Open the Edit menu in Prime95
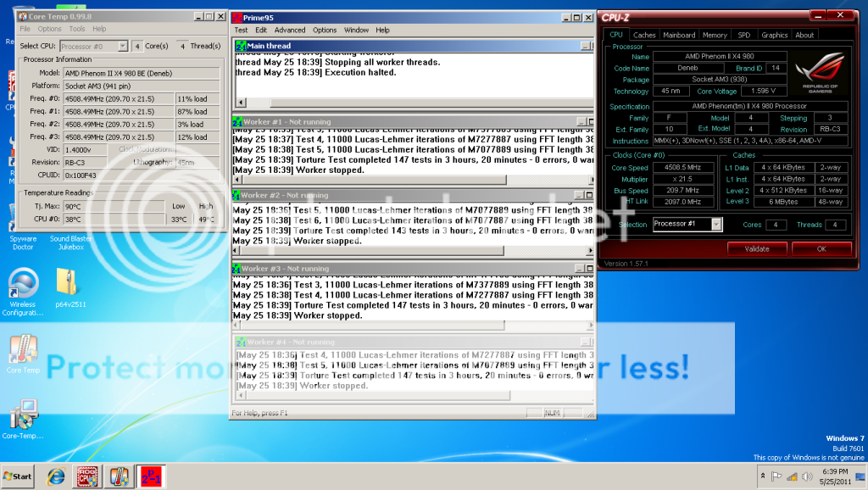The width and height of the screenshot is (868, 490). tap(261, 30)
